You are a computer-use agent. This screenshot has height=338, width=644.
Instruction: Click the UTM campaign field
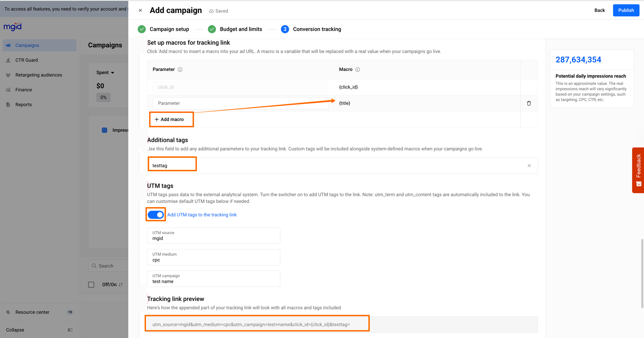coord(214,279)
